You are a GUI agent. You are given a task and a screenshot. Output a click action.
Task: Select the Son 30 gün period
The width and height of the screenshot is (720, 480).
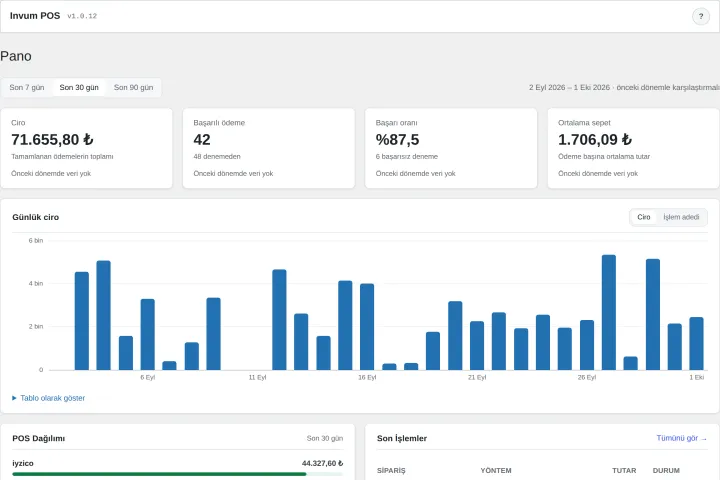[x=79, y=87]
